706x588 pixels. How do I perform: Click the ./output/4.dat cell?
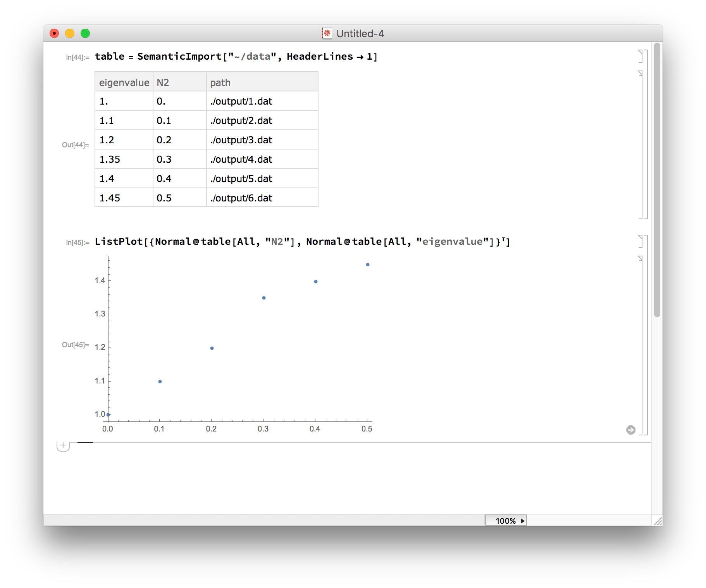[x=262, y=159]
